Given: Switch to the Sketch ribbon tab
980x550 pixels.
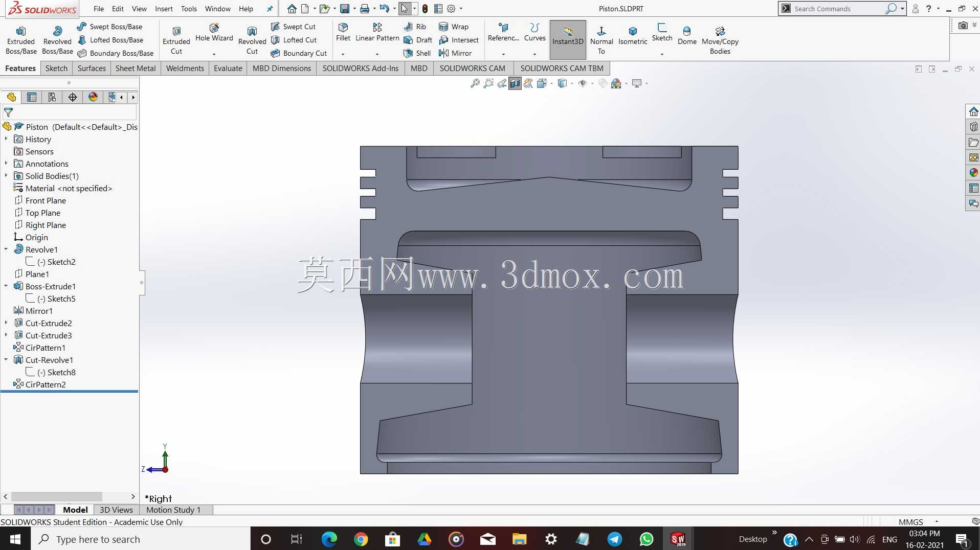Looking at the screenshot, I should point(56,68).
